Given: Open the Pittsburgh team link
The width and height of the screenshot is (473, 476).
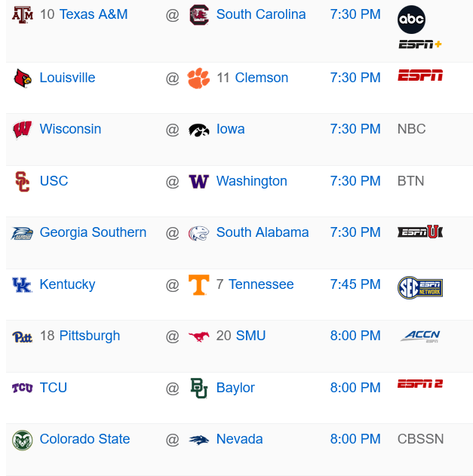Looking at the screenshot, I should (x=89, y=336).
